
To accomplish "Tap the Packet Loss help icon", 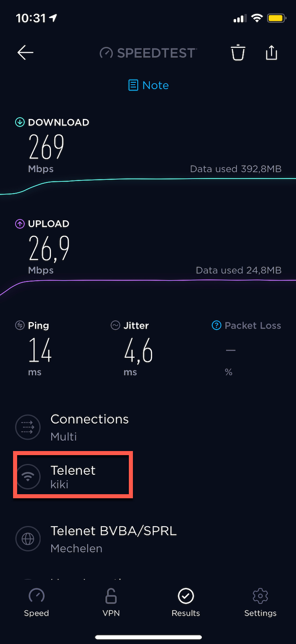I will click(216, 325).
